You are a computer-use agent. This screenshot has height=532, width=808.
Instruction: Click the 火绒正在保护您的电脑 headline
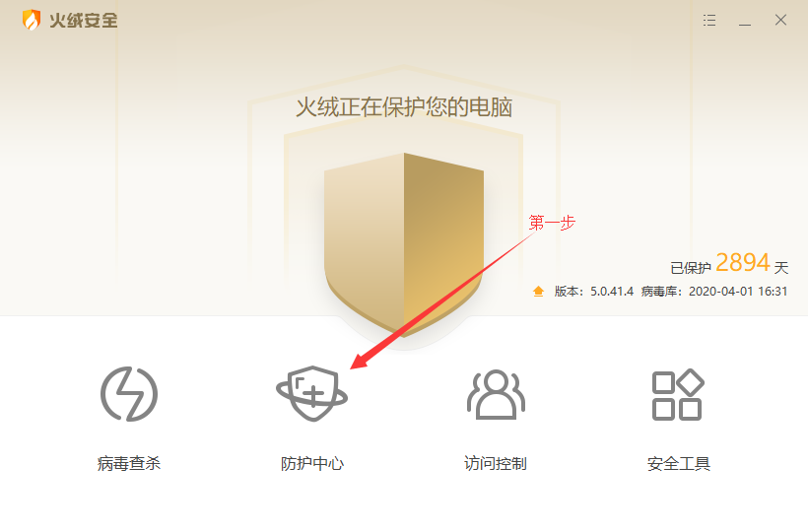pyautogui.click(x=404, y=107)
